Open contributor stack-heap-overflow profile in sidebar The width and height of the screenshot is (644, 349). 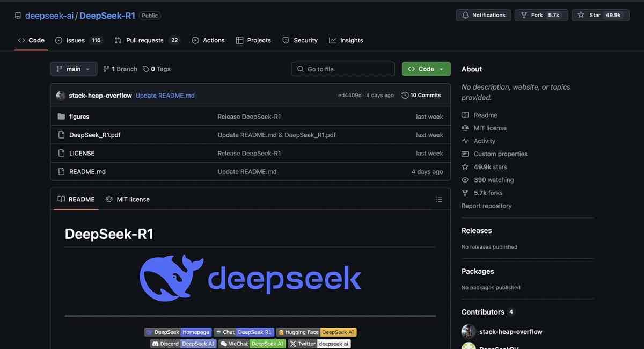pyautogui.click(x=510, y=332)
